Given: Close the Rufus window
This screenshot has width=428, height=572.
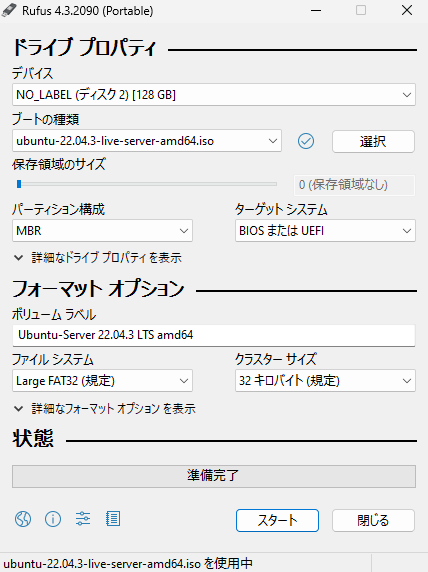Looking at the screenshot, I should coord(407,10).
